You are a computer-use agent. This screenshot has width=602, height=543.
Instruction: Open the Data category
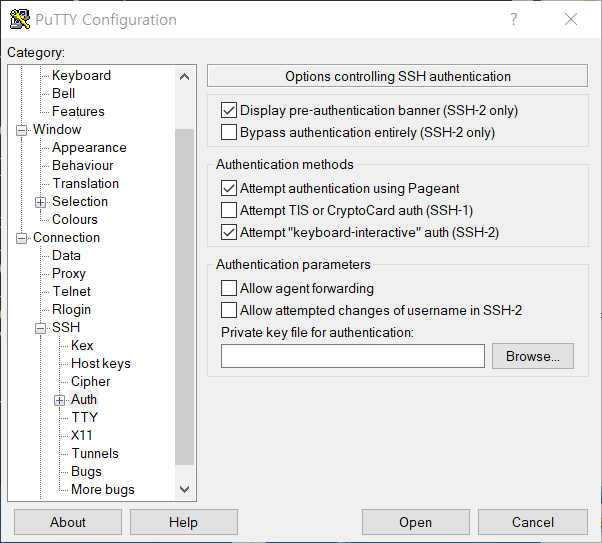(x=66, y=255)
